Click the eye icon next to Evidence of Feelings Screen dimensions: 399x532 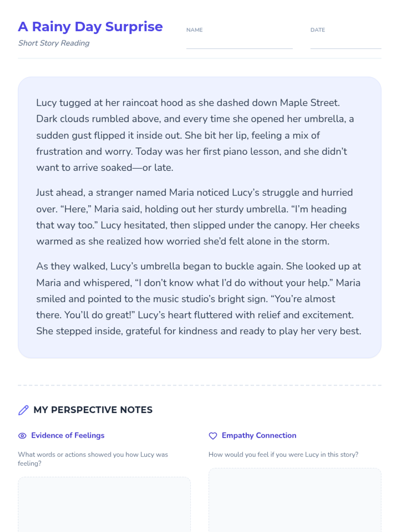[x=22, y=436]
